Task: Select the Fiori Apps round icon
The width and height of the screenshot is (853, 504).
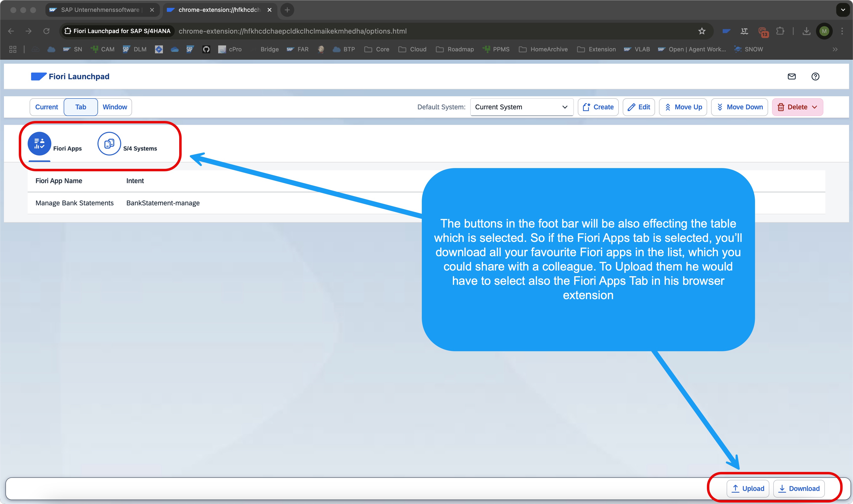Action: [39, 144]
